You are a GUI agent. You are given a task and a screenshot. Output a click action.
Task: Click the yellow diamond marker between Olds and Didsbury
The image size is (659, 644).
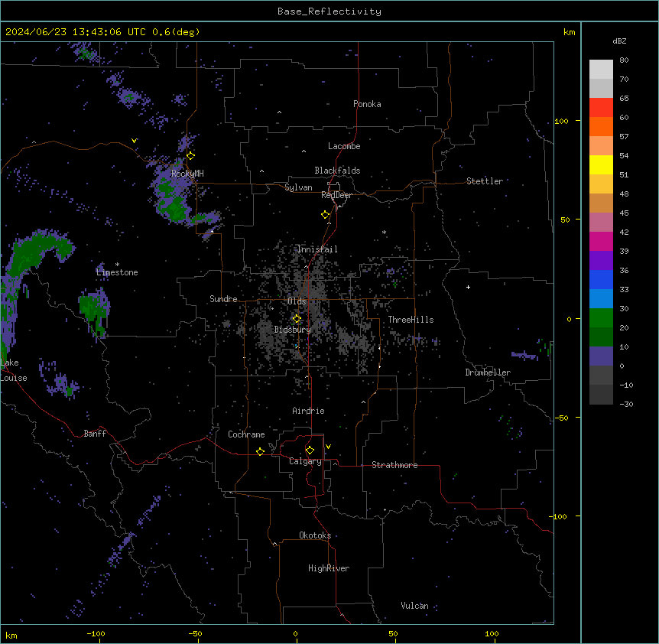297,319
